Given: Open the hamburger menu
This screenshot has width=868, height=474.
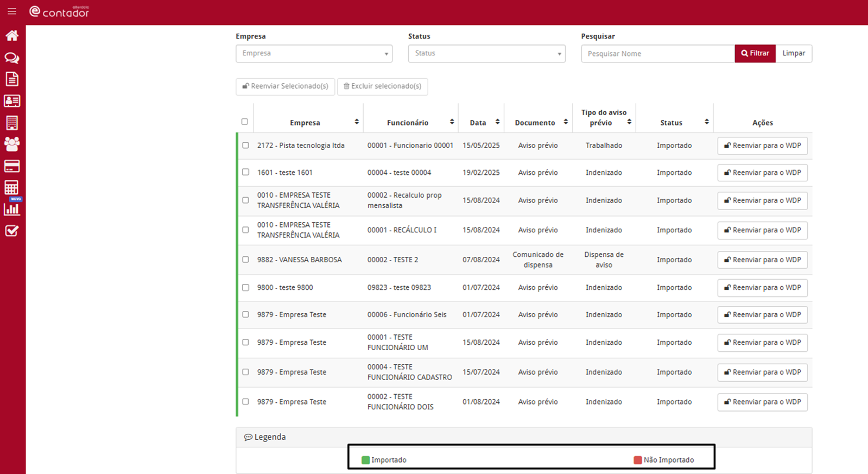Looking at the screenshot, I should [11, 11].
